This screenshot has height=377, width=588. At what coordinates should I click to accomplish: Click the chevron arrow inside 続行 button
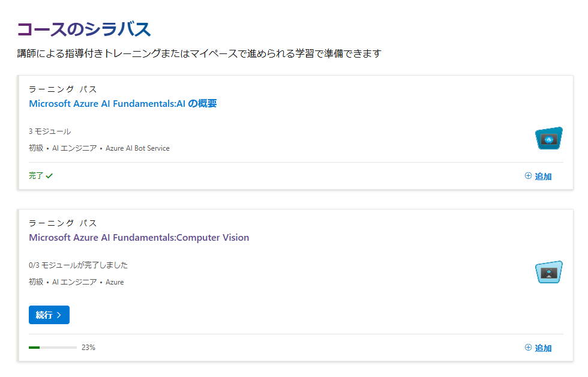point(59,315)
